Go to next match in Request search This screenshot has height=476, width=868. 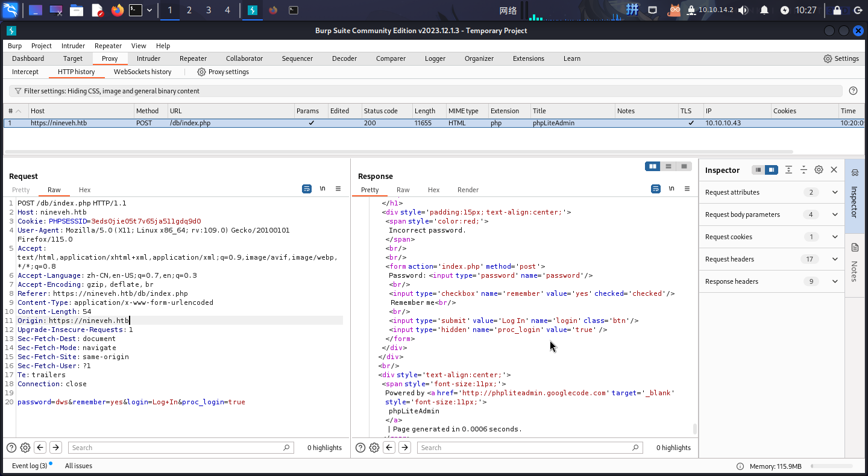[55, 448]
